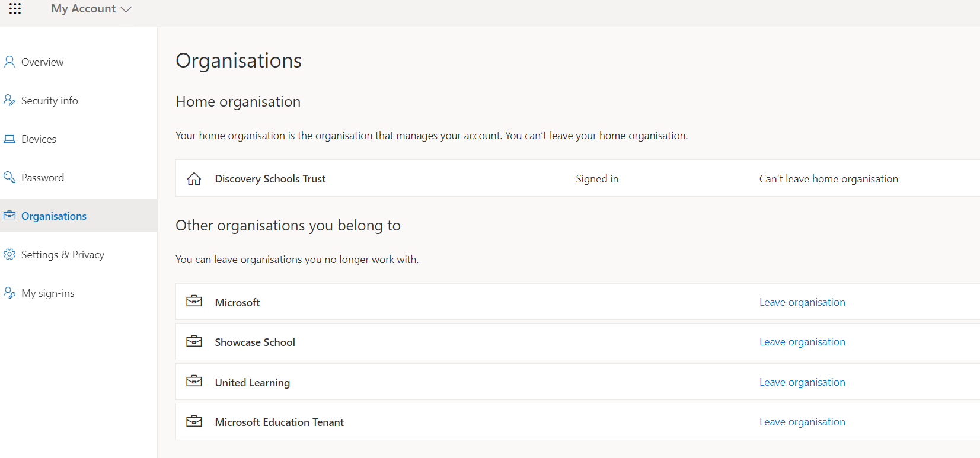
Task: Click the Security info icon
Action: point(9,100)
